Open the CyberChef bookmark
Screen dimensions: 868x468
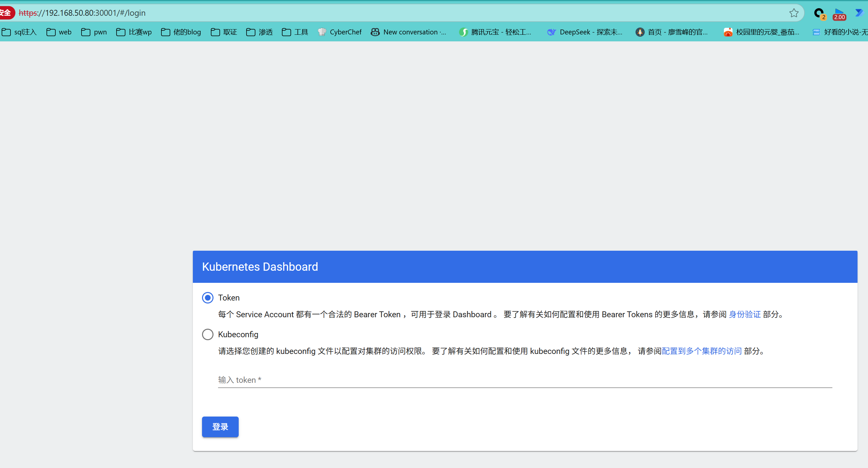340,32
